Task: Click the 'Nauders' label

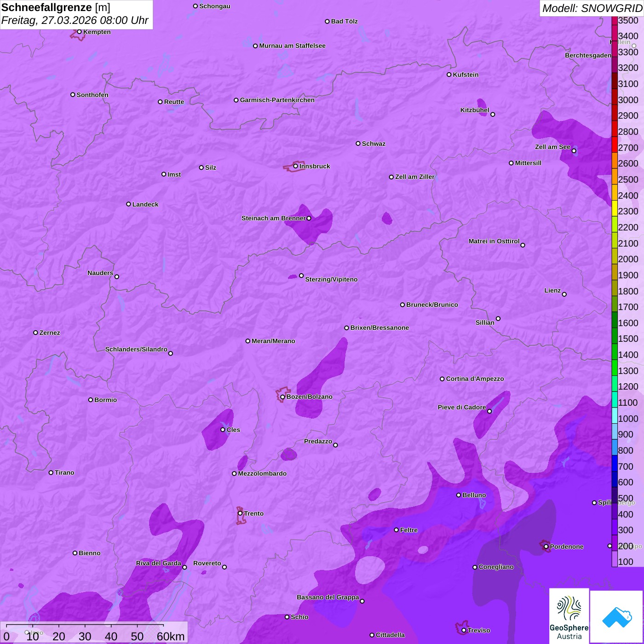Action: [x=100, y=273]
